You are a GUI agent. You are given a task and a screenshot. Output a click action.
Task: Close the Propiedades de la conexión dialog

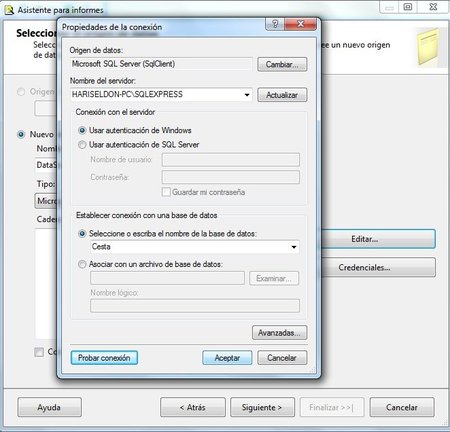pos(301,24)
